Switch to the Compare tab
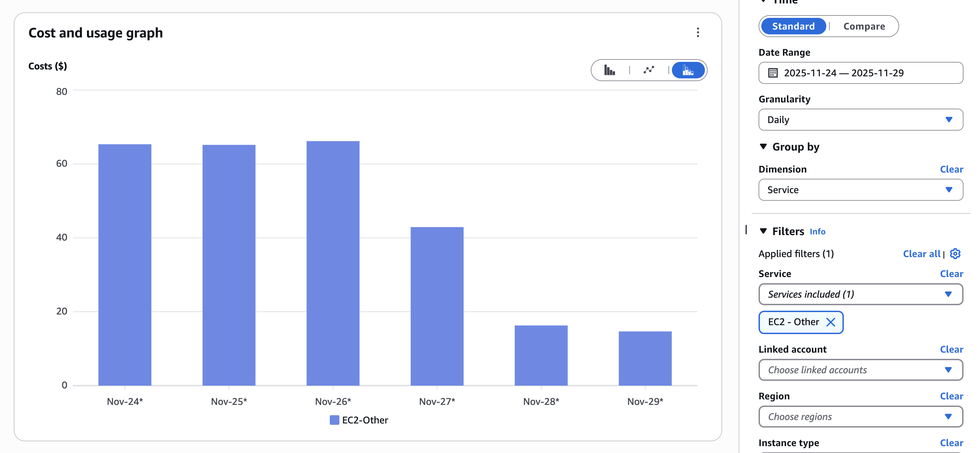Image resolution: width=980 pixels, height=453 pixels. coord(864,26)
